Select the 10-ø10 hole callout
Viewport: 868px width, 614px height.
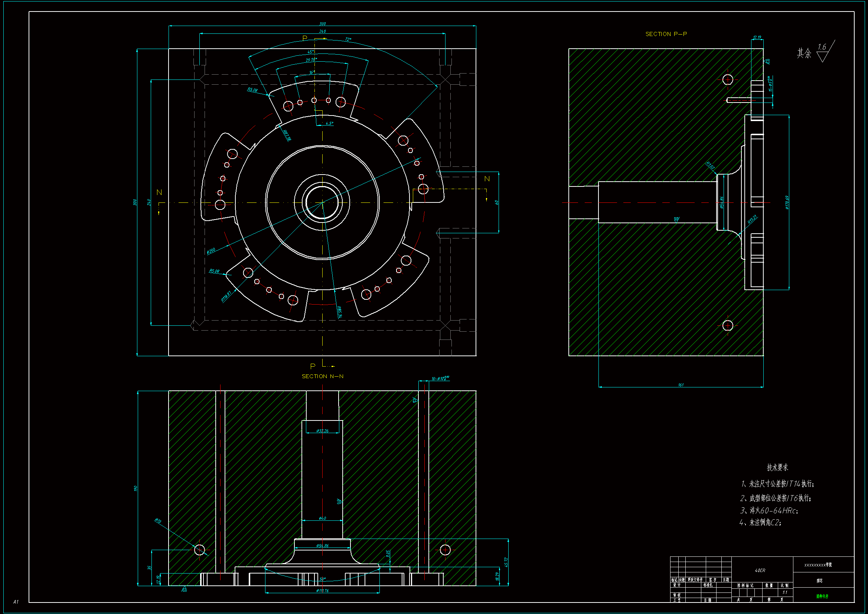tap(440, 378)
